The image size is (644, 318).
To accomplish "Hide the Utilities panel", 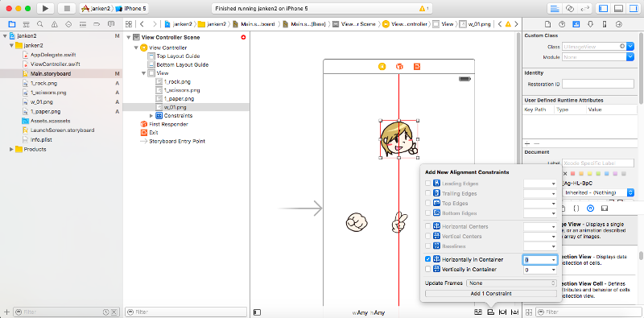I will [x=633, y=8].
